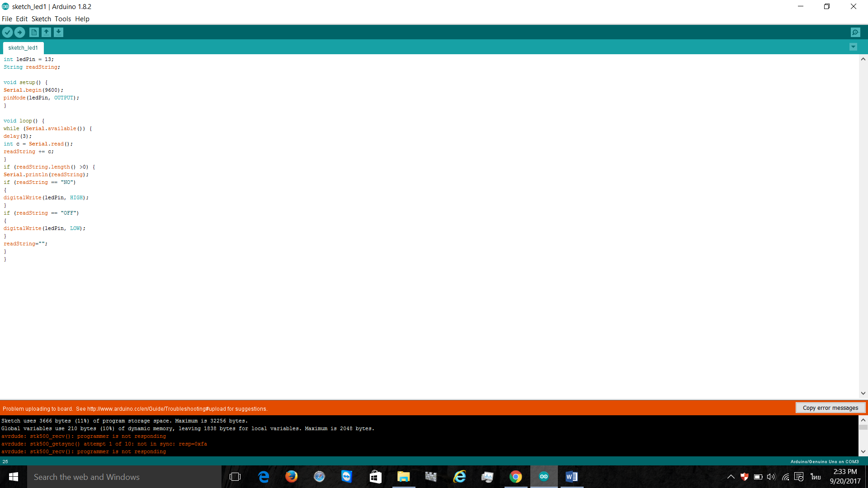The width and height of the screenshot is (868, 488).
Task: Open Windows Store from taskbar
Action: [375, 477]
